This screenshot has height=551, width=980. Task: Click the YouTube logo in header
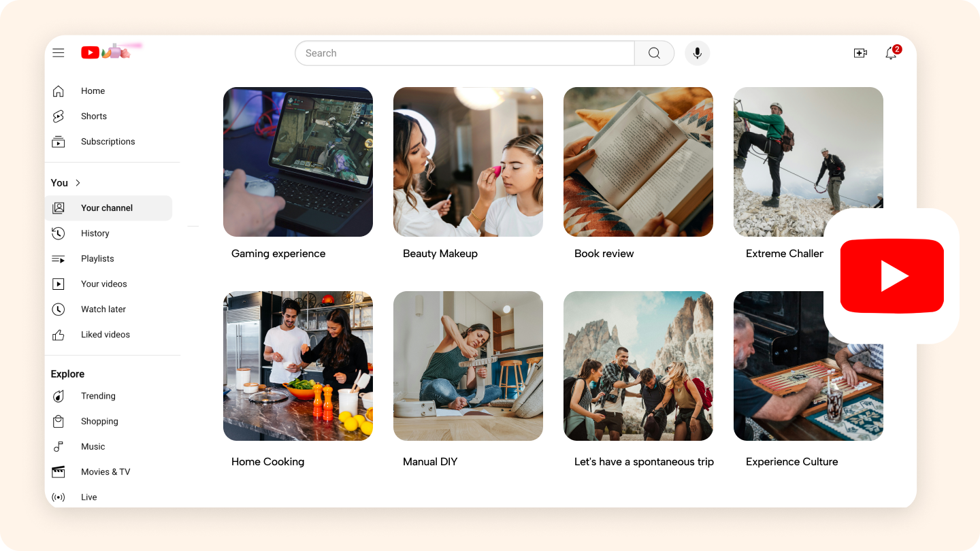tap(91, 52)
